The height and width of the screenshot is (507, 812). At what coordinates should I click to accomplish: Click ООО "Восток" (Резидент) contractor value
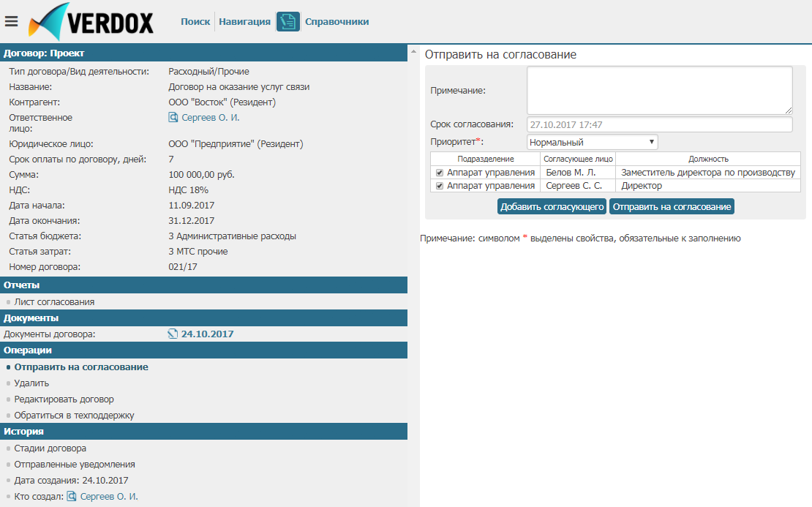(222, 102)
